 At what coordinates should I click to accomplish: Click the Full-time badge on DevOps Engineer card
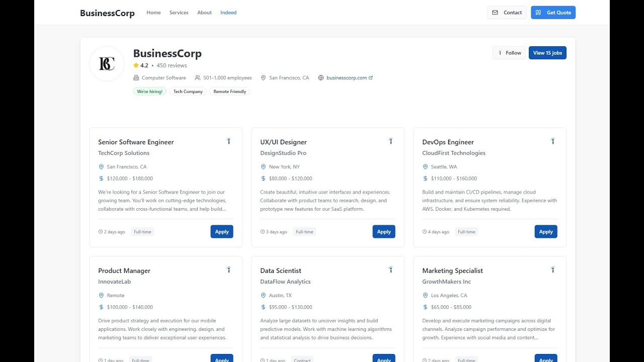[x=466, y=232]
